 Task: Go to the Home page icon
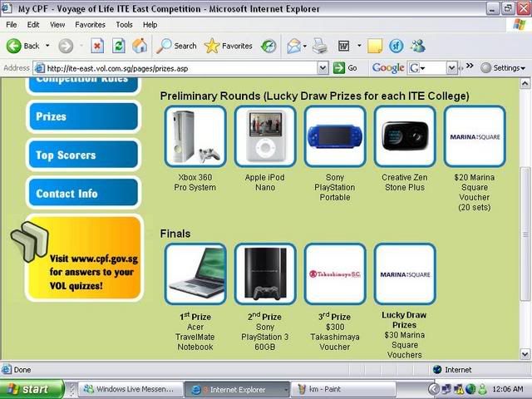[140, 46]
